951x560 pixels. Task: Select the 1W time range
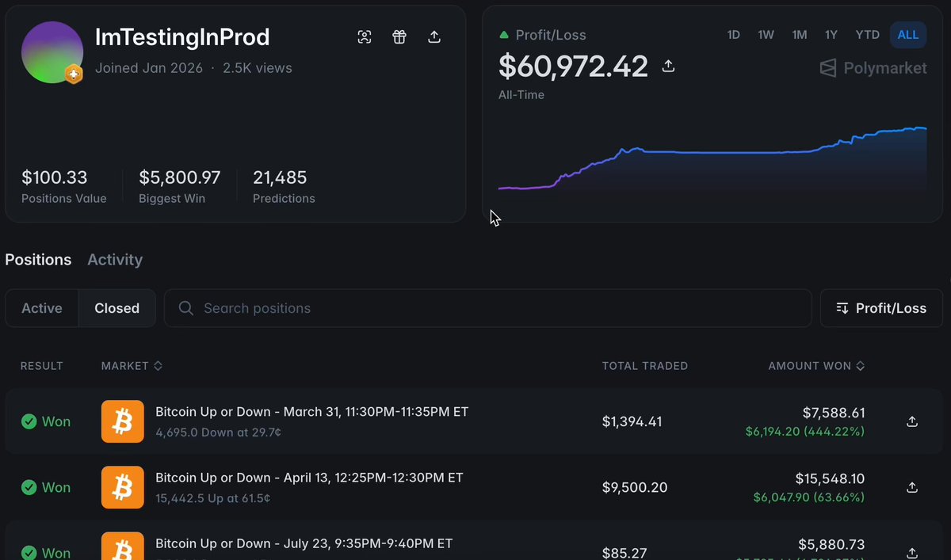[766, 35]
